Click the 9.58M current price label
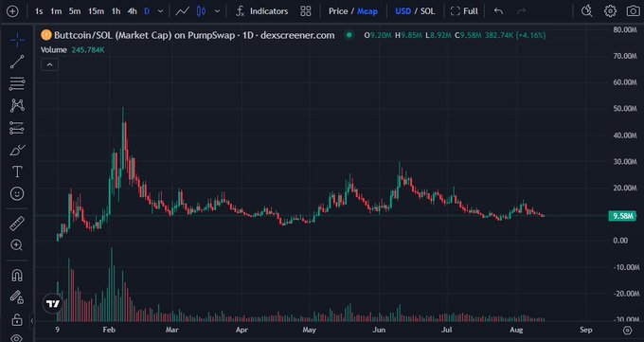 coord(622,215)
